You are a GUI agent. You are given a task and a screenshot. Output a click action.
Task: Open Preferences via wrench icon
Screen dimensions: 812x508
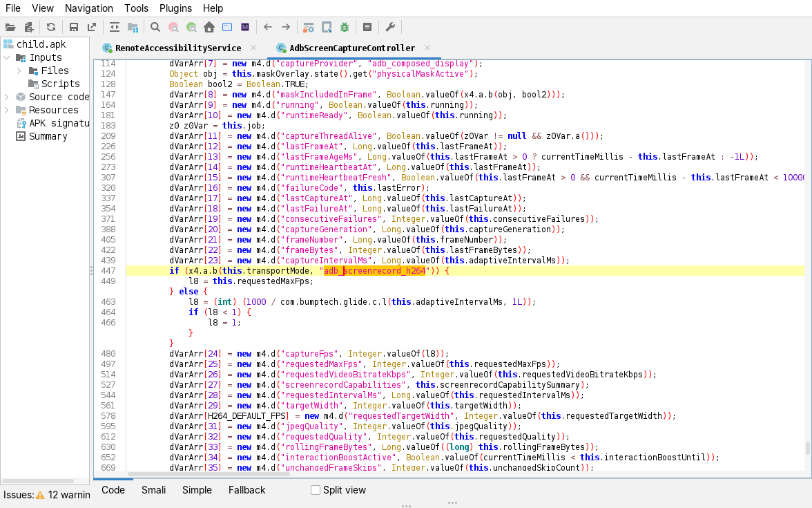391,28
